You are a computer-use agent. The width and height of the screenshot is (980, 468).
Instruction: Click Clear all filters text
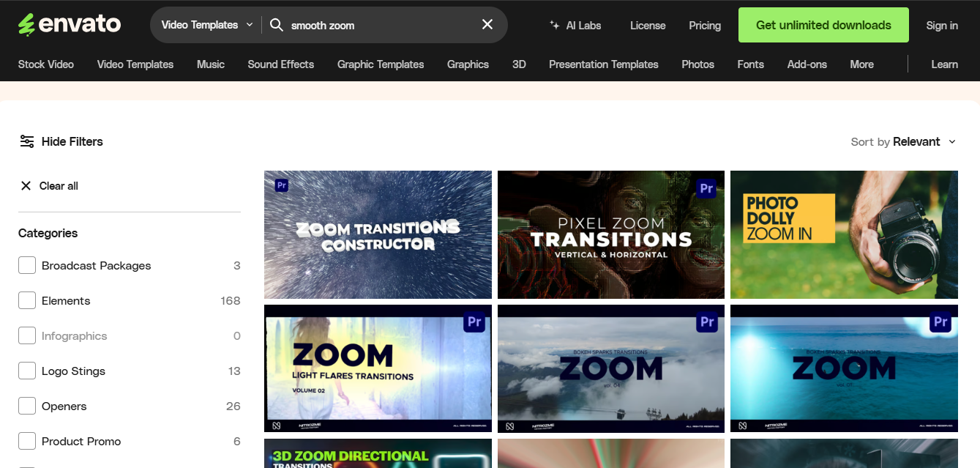pyautogui.click(x=59, y=185)
